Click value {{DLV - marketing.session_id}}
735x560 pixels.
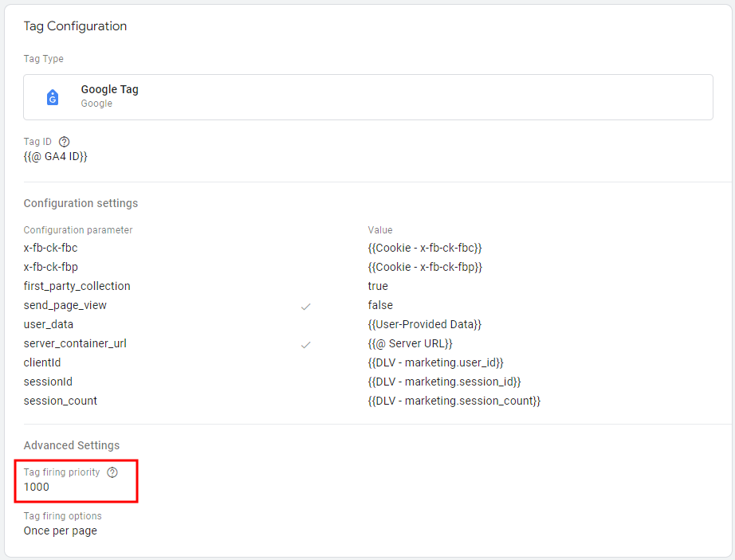(x=444, y=382)
